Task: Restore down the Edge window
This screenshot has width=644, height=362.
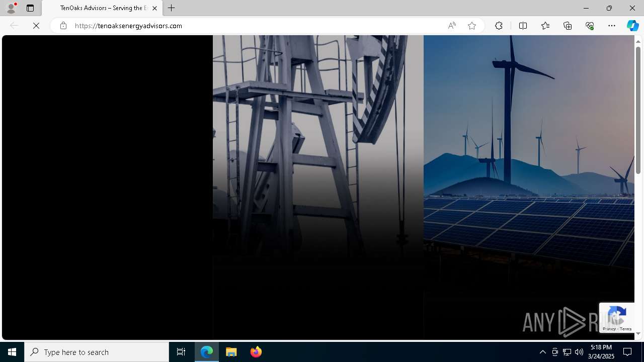Action: pos(609,8)
